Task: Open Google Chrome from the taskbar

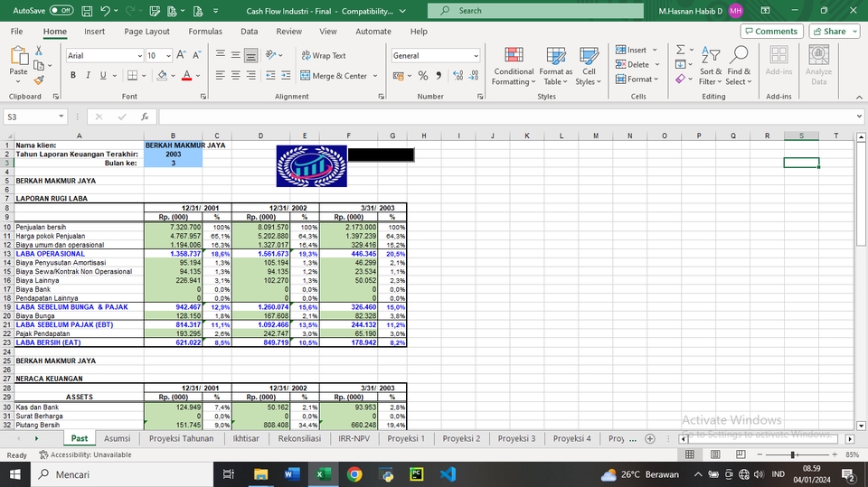Action: click(354, 474)
